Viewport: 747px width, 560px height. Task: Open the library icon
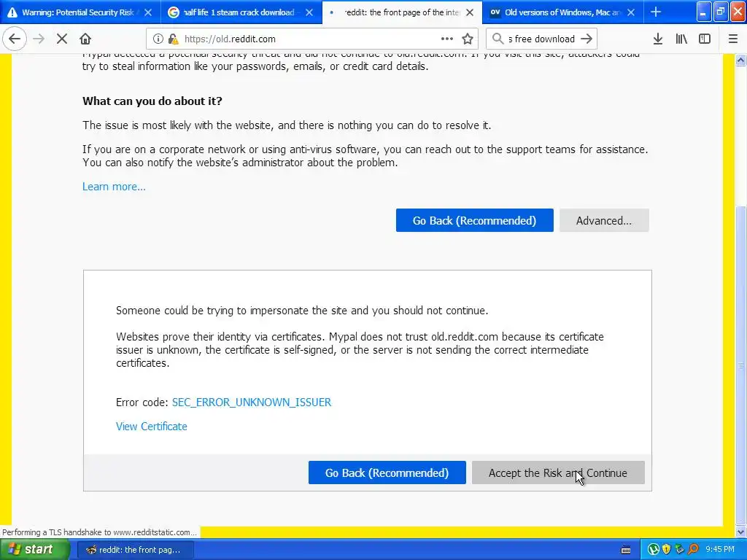(681, 39)
